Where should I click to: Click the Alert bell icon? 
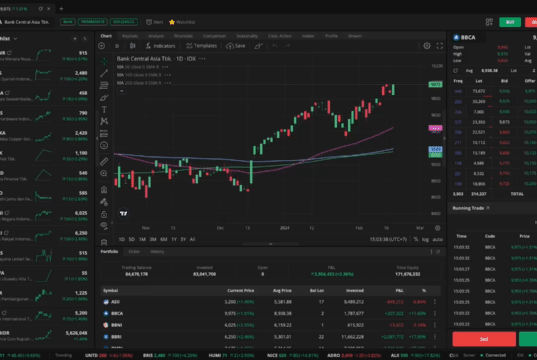click(149, 22)
